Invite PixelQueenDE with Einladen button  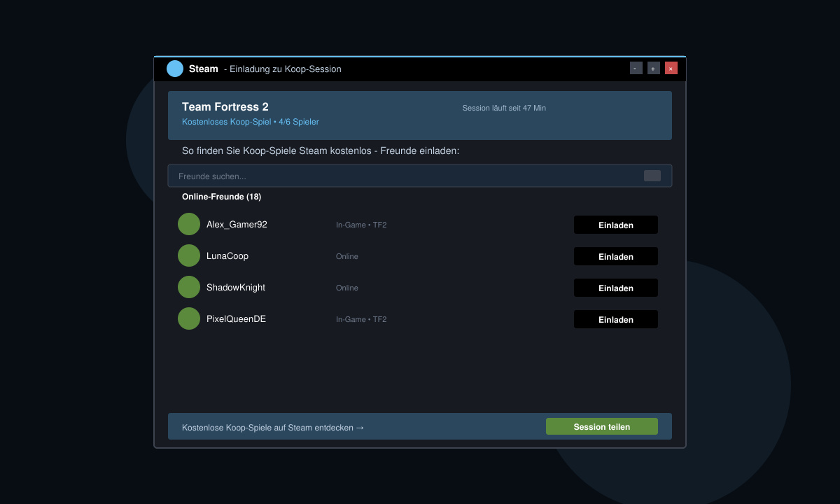click(616, 319)
